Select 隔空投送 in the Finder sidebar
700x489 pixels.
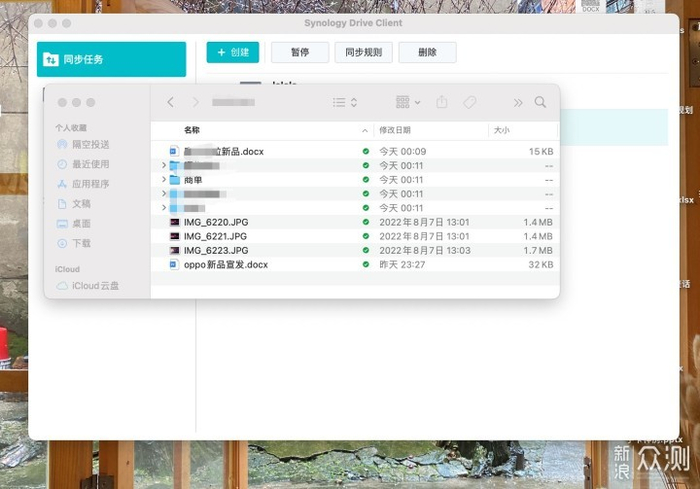tap(83, 144)
